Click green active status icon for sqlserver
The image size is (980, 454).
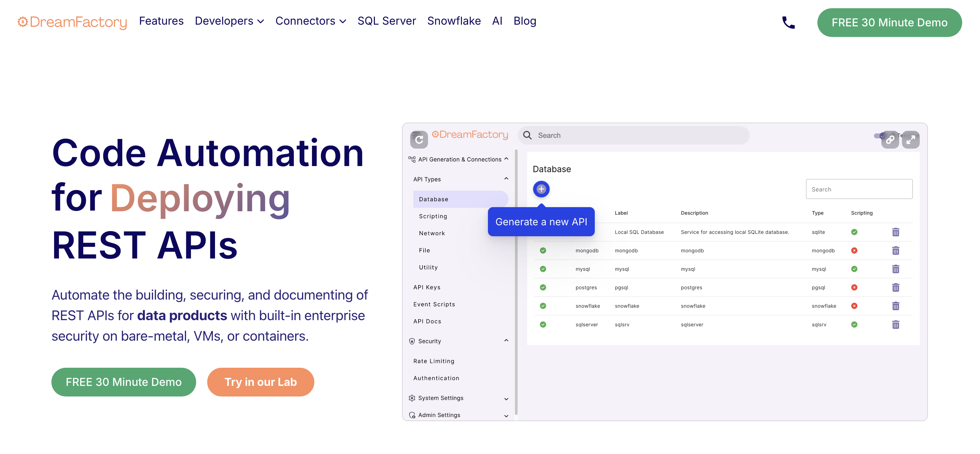pos(543,325)
